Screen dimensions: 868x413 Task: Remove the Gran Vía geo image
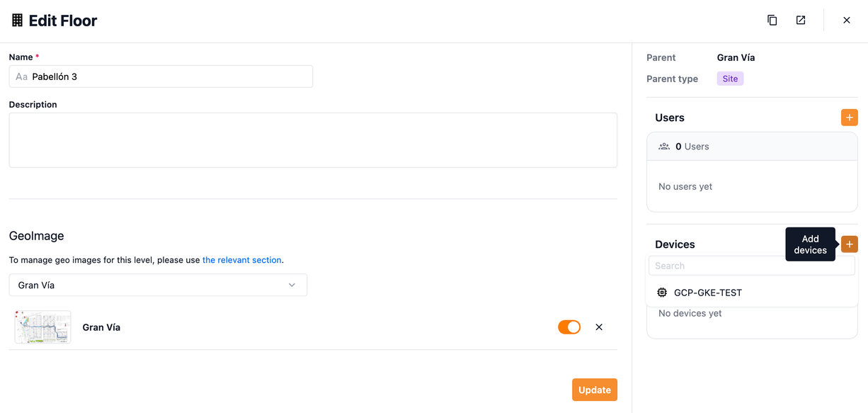tap(599, 327)
